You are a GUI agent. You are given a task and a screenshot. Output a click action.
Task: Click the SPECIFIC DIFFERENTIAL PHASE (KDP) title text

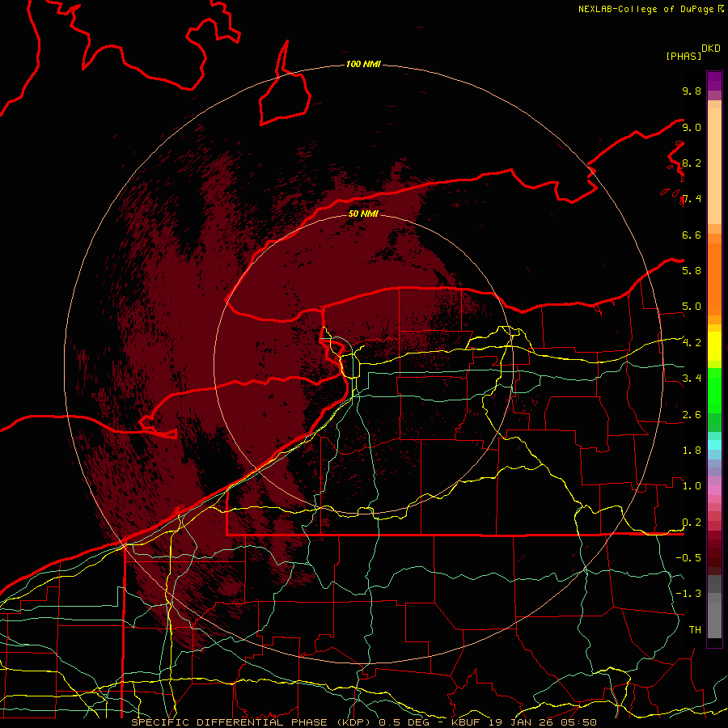252,722
